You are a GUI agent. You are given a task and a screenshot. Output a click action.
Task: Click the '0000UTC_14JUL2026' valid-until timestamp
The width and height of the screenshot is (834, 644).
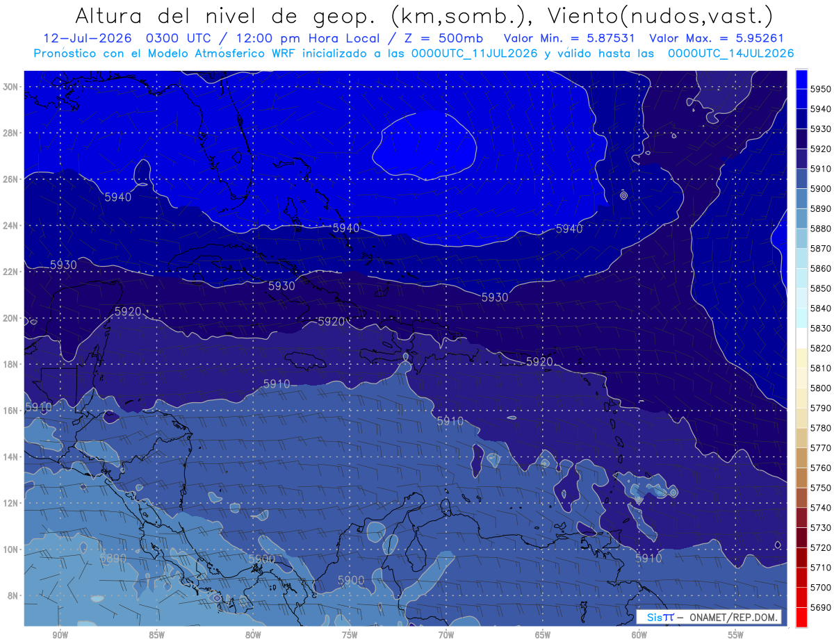[x=730, y=53]
